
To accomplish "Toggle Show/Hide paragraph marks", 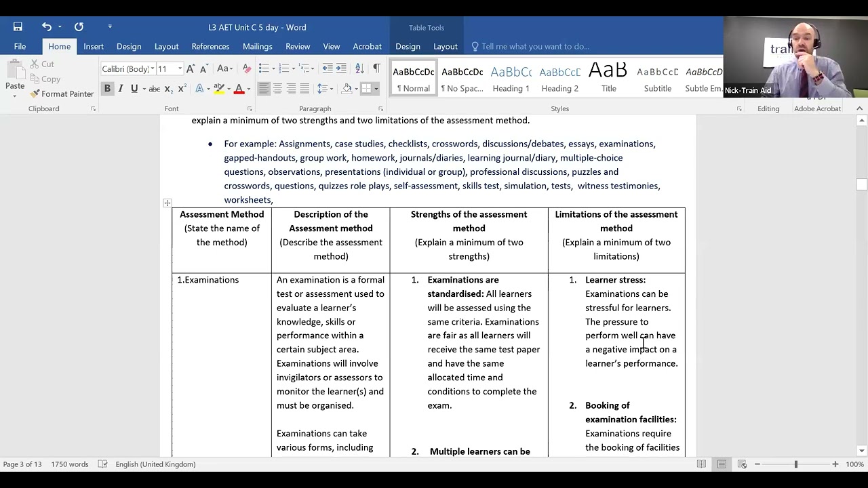I will click(376, 68).
